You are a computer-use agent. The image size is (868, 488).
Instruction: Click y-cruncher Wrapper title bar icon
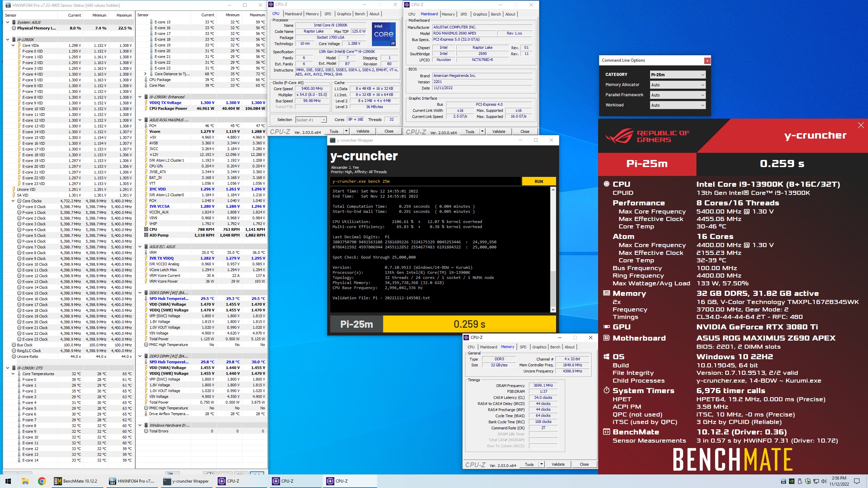[333, 140]
